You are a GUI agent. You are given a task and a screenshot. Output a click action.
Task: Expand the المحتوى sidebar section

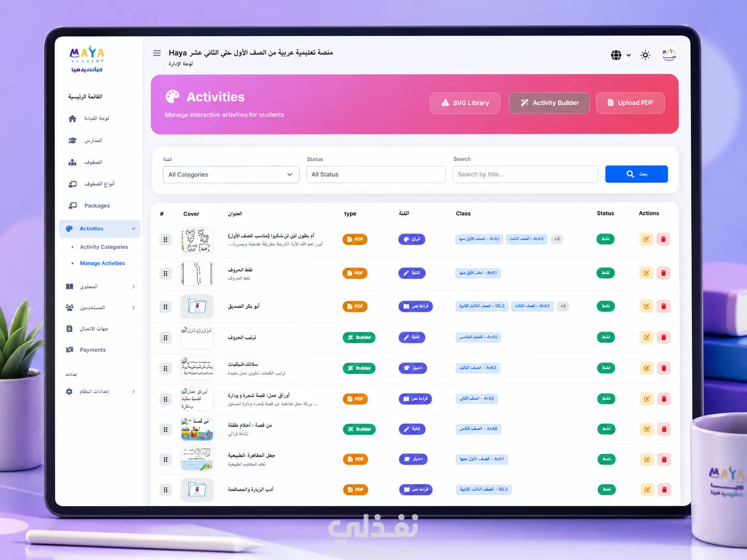133,287
